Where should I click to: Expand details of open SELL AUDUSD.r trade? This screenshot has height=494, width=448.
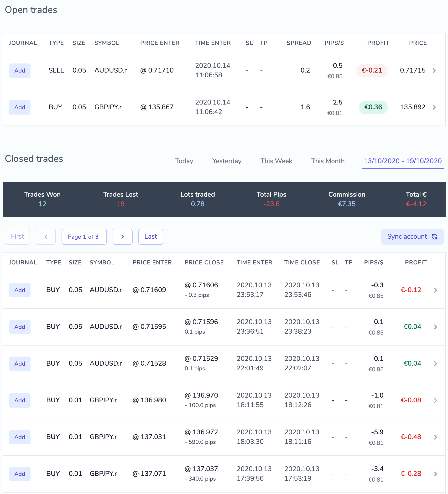pos(434,71)
